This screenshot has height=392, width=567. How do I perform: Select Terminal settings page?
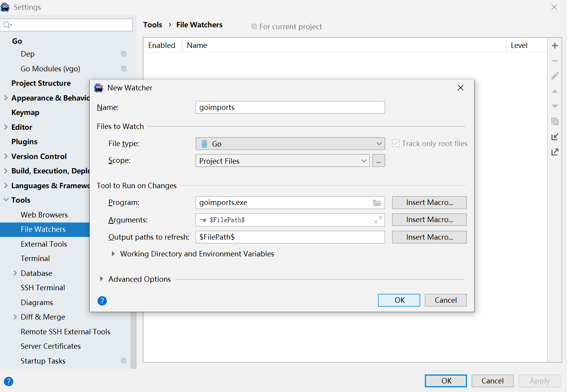(35, 258)
